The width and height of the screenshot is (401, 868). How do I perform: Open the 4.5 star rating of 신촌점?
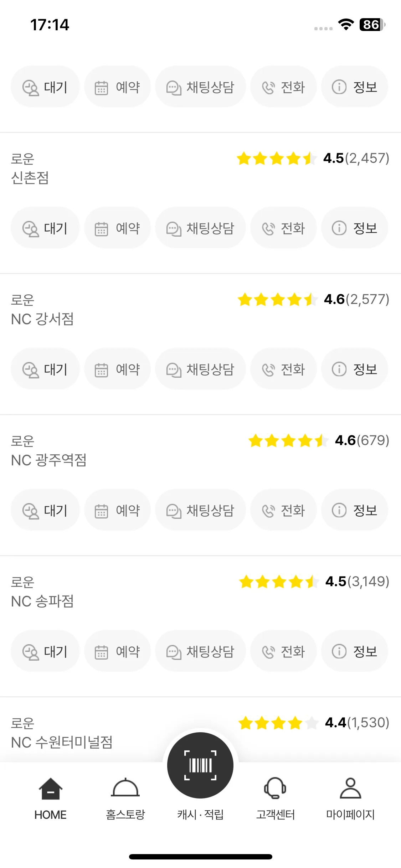click(313, 158)
